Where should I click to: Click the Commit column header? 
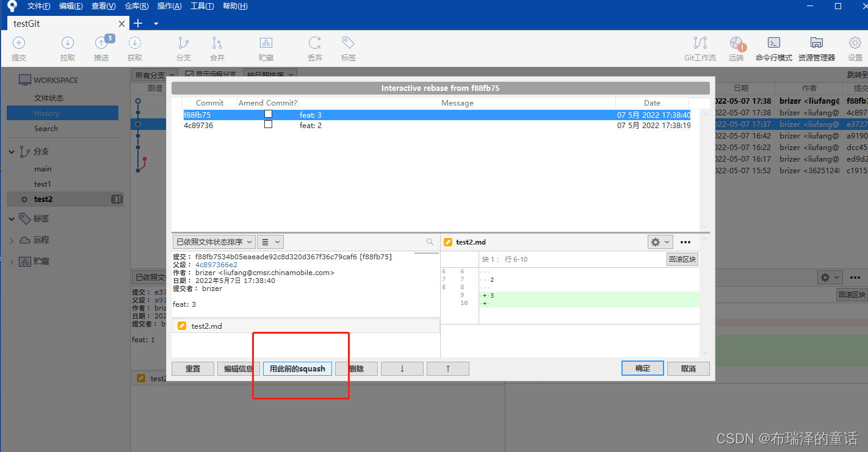(210, 103)
